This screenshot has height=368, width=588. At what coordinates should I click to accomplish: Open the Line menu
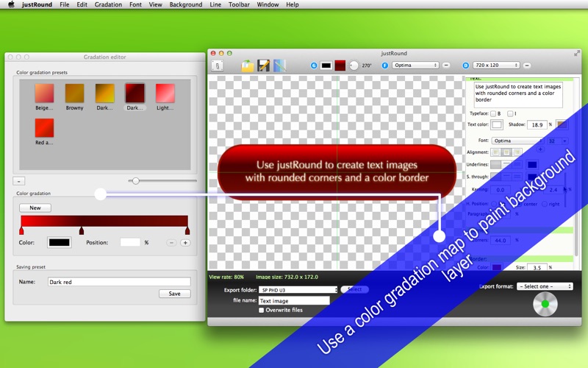(x=215, y=4)
